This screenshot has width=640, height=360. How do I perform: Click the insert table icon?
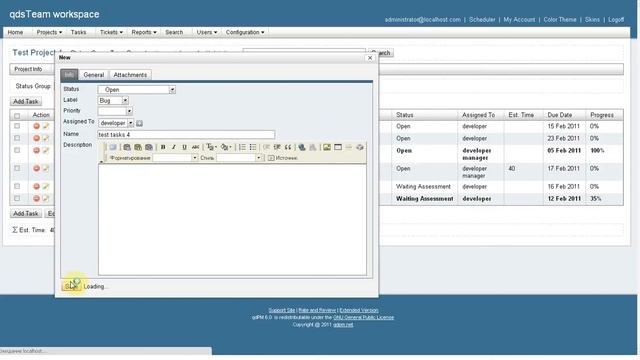coord(338,147)
